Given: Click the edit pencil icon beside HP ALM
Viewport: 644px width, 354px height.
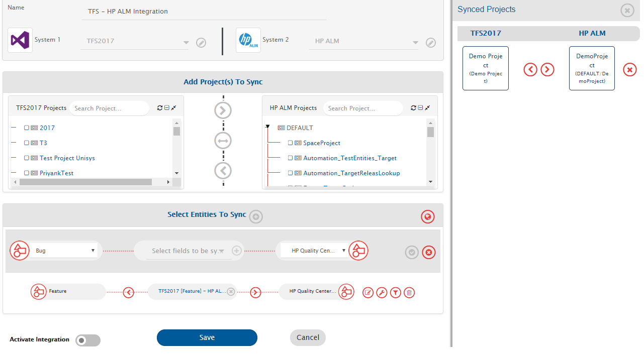Looking at the screenshot, I should coord(431,43).
